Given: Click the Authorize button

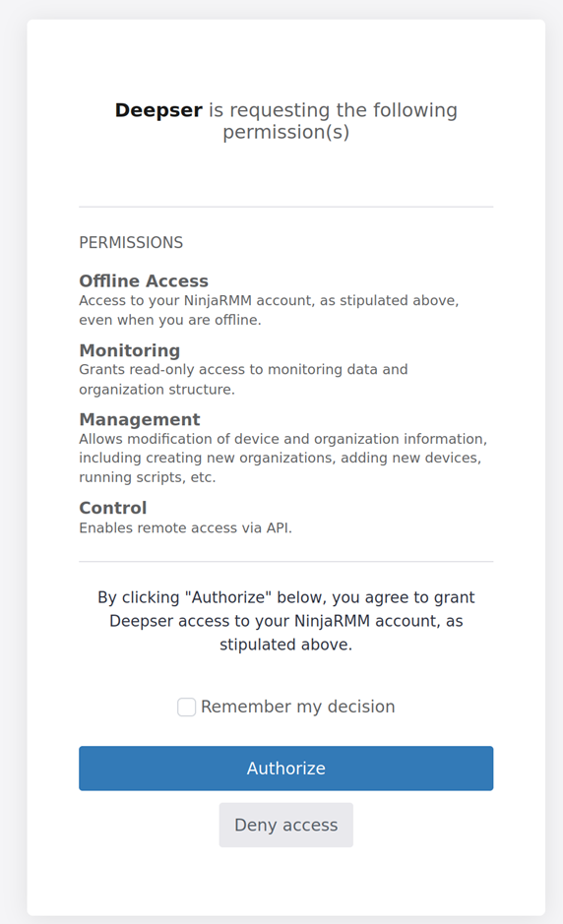Looking at the screenshot, I should [285, 768].
